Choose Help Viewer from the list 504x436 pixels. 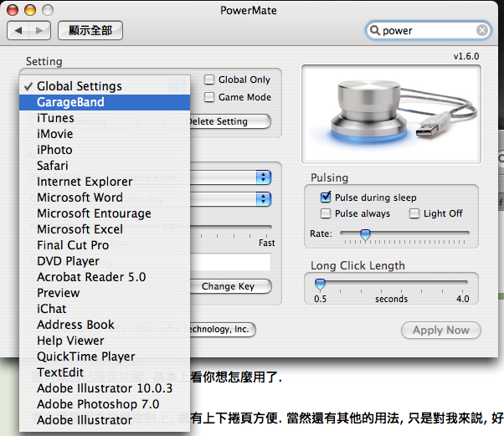pyautogui.click(x=105, y=341)
